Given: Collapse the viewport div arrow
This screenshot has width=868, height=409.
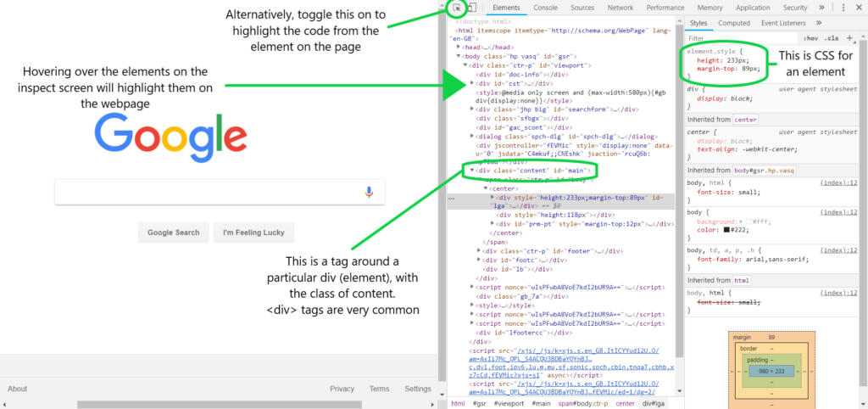Looking at the screenshot, I should click(x=465, y=65).
